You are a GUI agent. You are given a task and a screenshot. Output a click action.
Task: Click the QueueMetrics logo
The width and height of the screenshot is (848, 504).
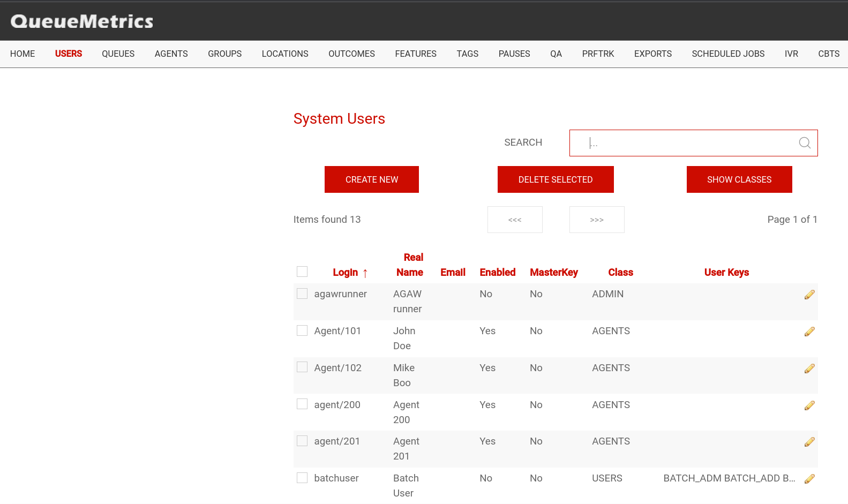pos(82,21)
